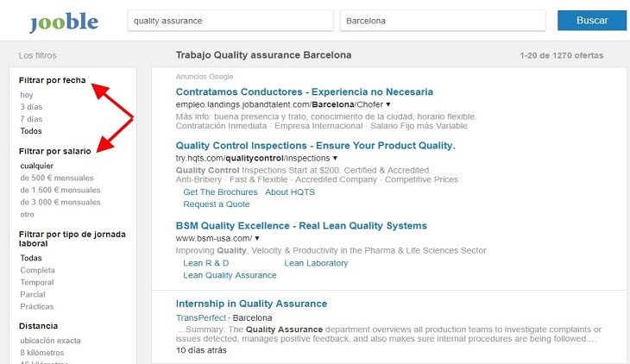The width and height of the screenshot is (630, 364).
Task: Click Filtrar por salario heading
Action: (55, 151)
